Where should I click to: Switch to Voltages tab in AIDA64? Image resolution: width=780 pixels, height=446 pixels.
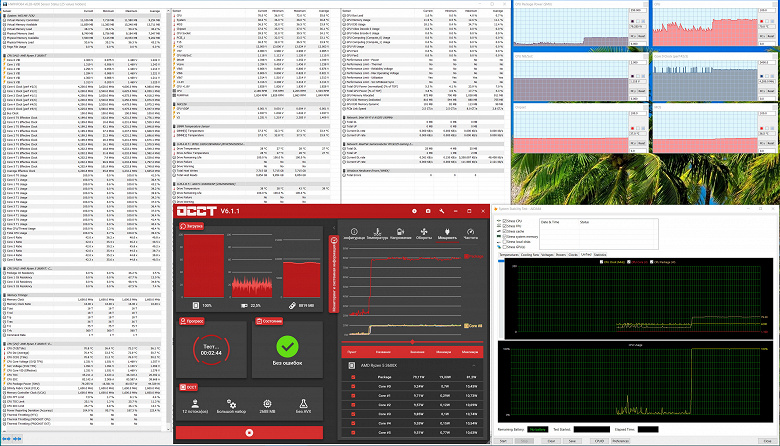click(x=547, y=255)
